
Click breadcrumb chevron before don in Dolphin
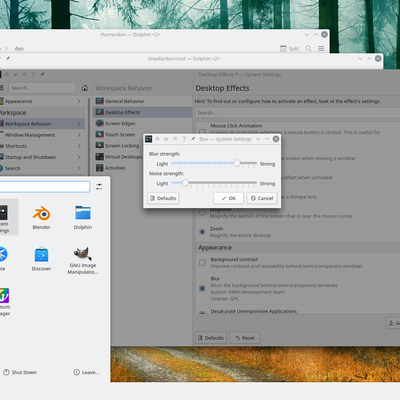(x=6, y=49)
